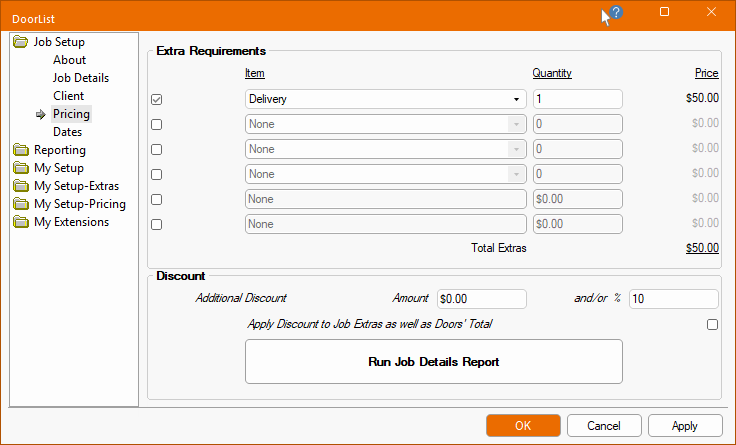Go to the Dates tree item
Screen dimensions: 736x445
[68, 132]
